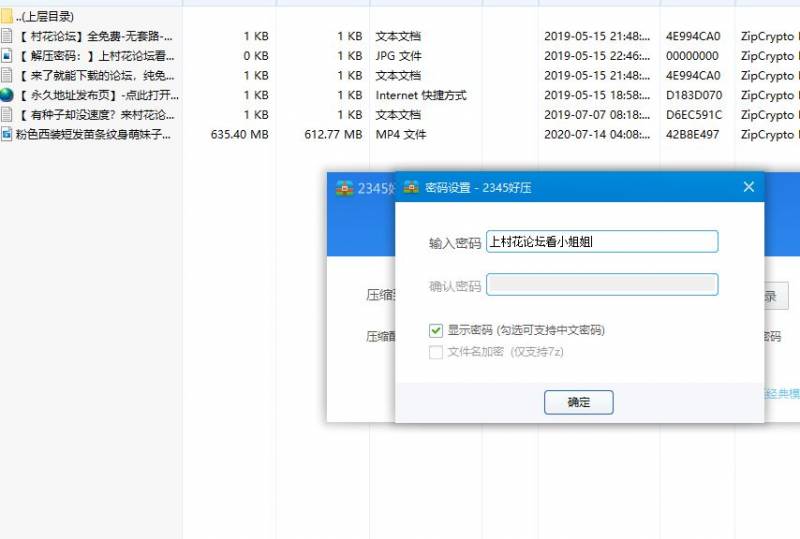Click the 2345好压 logo in password dialog title
Viewport: 800px width, 539px height.
tap(411, 187)
